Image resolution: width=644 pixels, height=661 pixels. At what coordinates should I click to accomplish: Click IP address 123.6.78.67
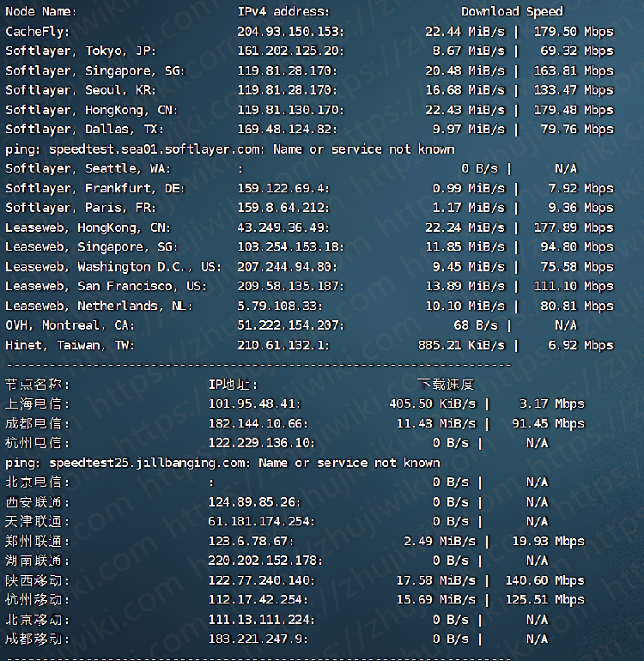click(x=251, y=542)
